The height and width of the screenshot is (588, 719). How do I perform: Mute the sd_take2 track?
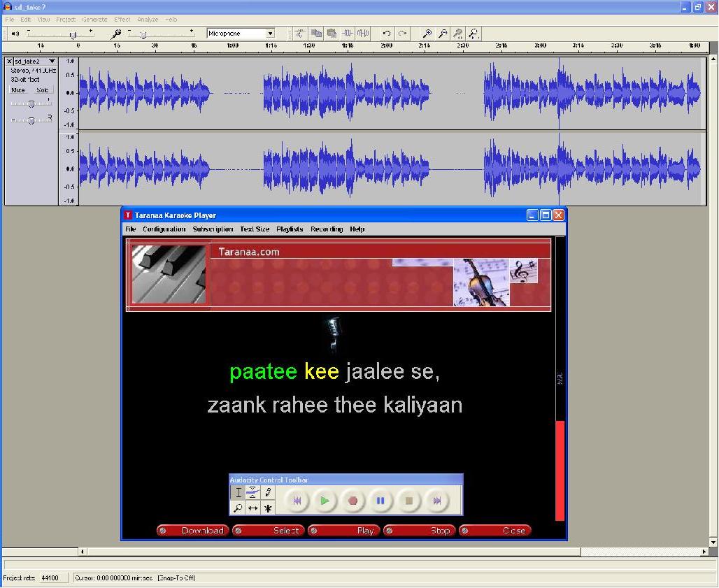point(18,90)
